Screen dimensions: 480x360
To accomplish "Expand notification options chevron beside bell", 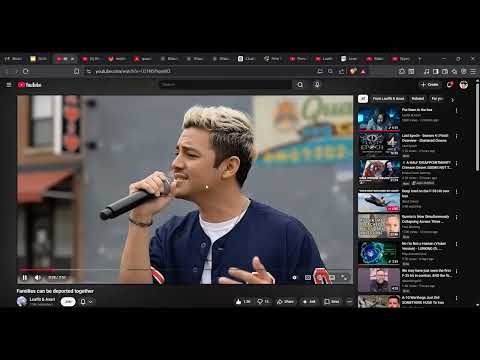I will 90,302.
